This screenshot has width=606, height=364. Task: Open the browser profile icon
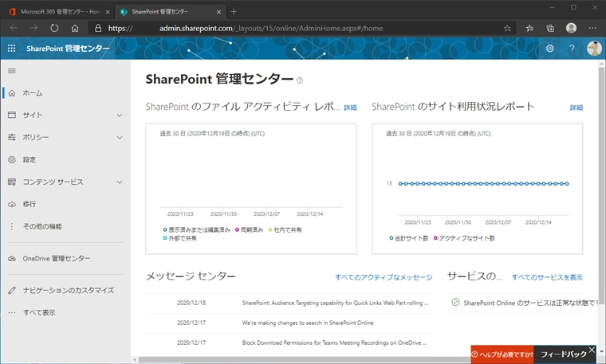[x=571, y=28]
